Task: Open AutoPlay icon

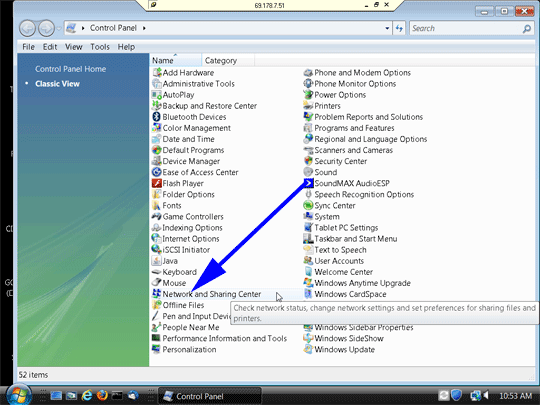Action: (x=157, y=95)
